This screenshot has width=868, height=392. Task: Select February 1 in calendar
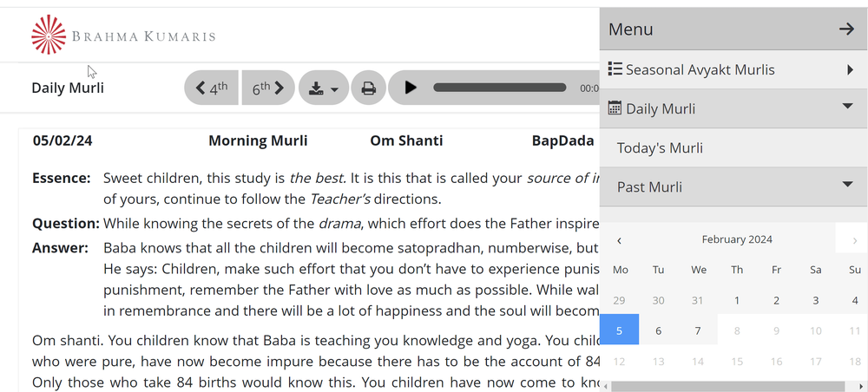[x=737, y=301]
